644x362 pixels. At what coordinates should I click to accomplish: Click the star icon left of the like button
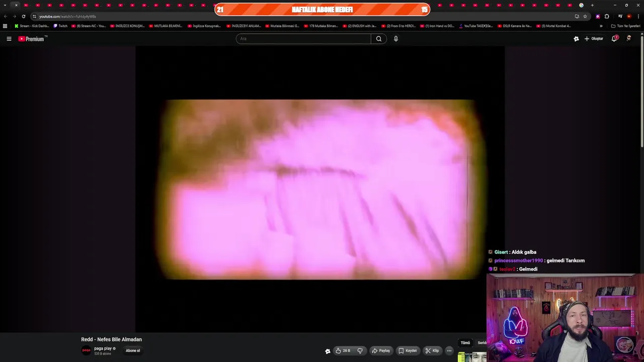(328, 351)
